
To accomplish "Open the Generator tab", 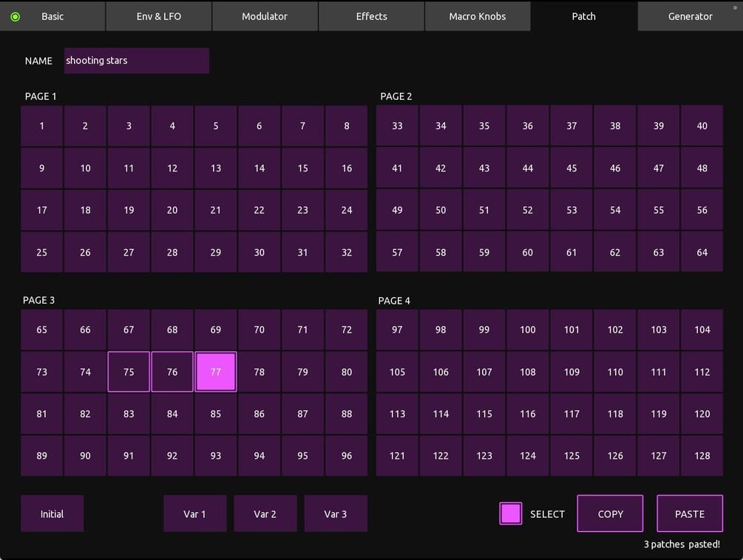I will click(x=690, y=16).
